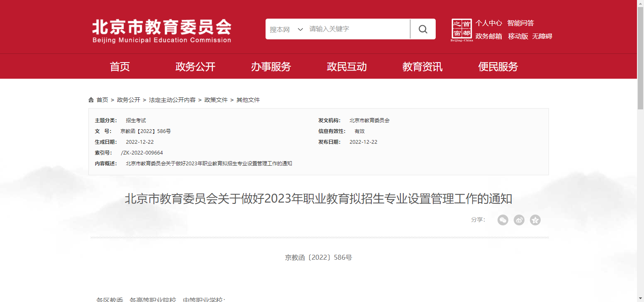
Task: Click the 政策文件 breadcrumb link
Action: 216,100
